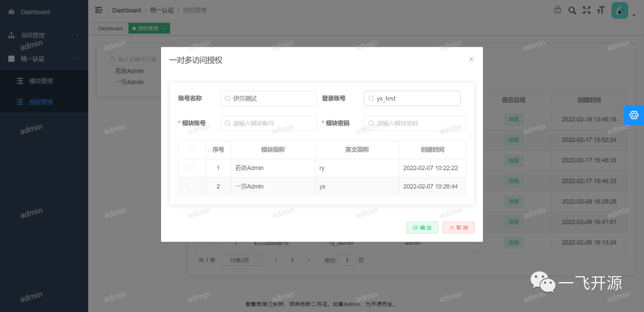The width and height of the screenshot is (644, 312).
Task: Click the 是否启用 column header
Action: coord(513,100)
